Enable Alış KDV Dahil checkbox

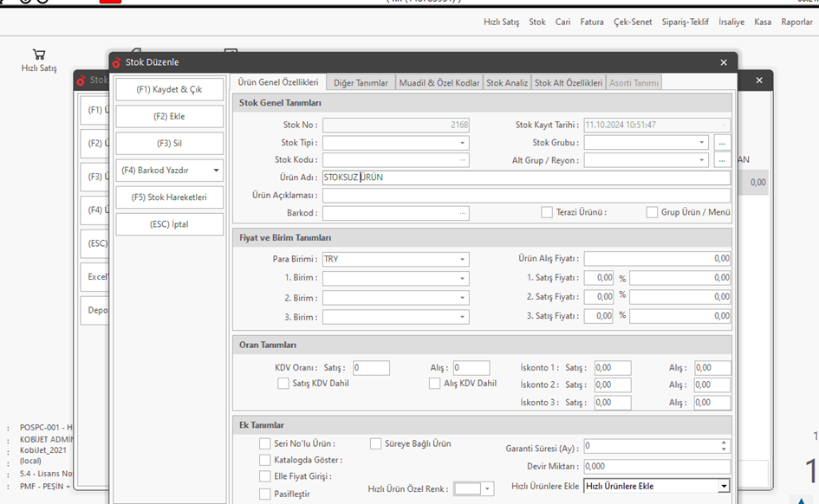[x=434, y=384]
